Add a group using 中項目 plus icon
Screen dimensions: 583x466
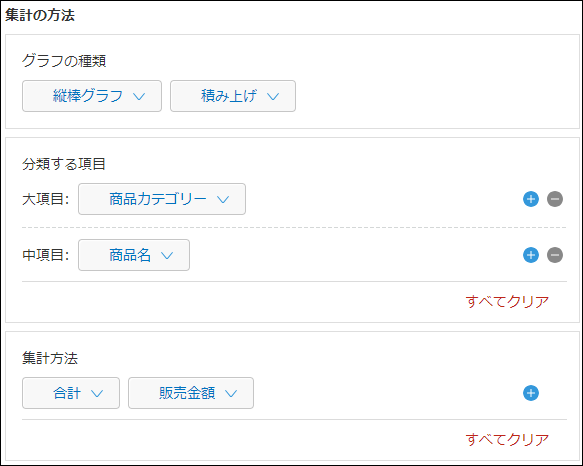point(531,255)
